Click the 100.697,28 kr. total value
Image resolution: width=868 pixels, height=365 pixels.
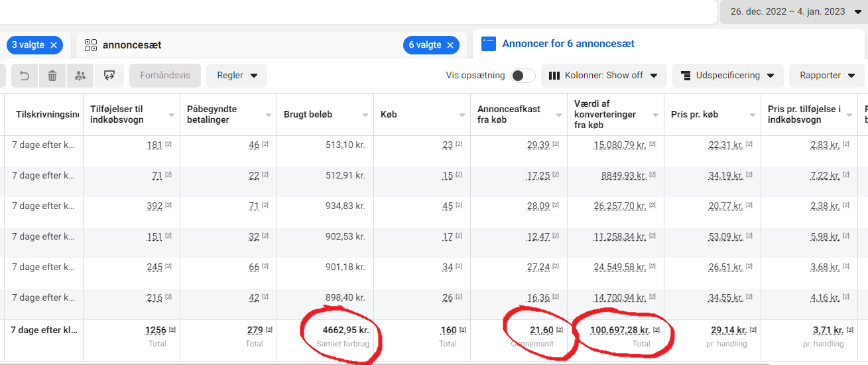pos(620,330)
